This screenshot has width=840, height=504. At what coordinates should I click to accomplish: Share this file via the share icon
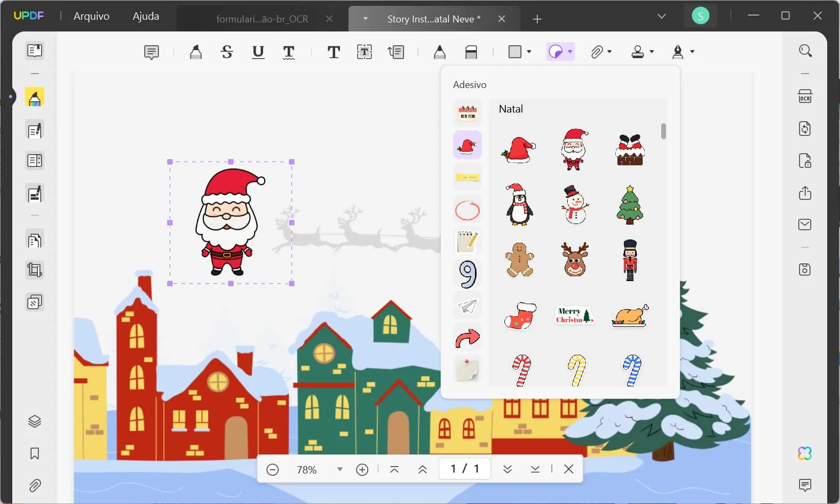click(805, 193)
